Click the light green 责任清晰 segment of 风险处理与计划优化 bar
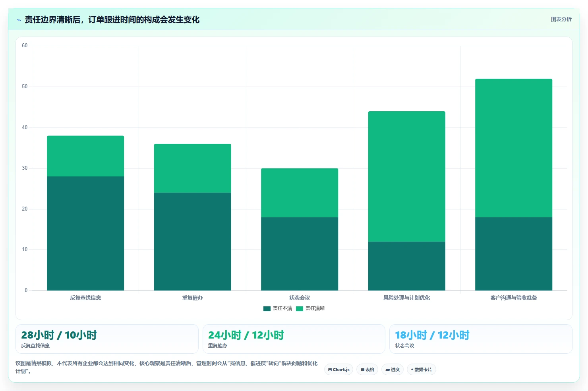Viewport: 588px width, 391px height. click(x=407, y=176)
